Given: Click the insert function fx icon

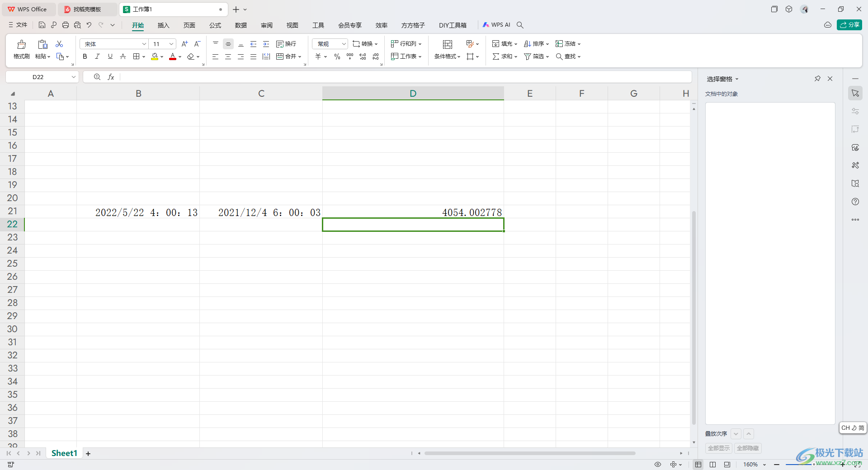Looking at the screenshot, I should tap(111, 77).
